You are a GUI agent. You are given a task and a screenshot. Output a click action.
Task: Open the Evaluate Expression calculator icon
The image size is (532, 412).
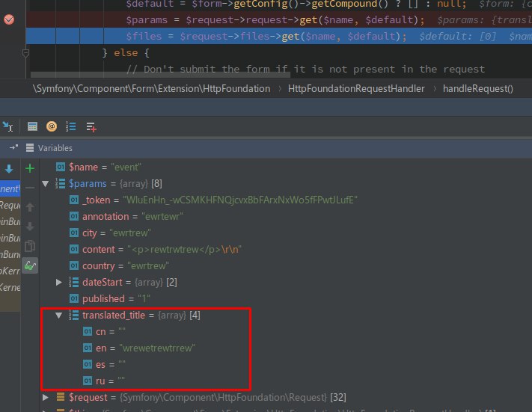(x=33, y=127)
